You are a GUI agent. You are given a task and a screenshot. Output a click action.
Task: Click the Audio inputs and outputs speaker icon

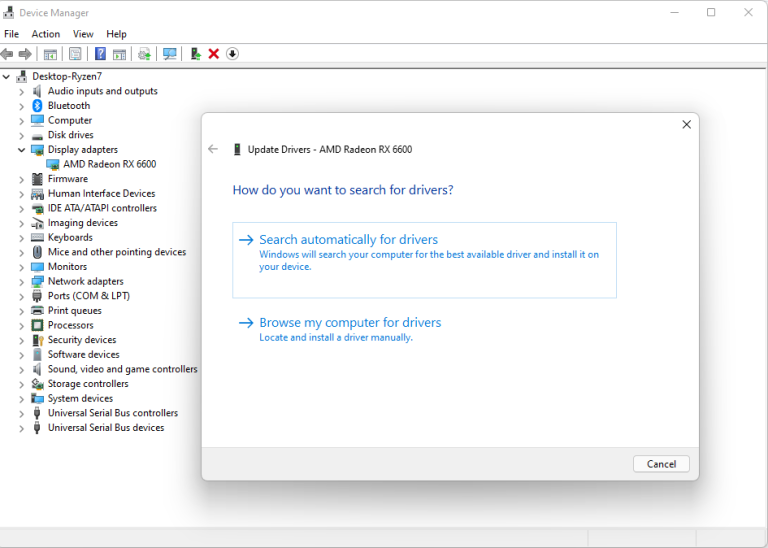click(37, 91)
